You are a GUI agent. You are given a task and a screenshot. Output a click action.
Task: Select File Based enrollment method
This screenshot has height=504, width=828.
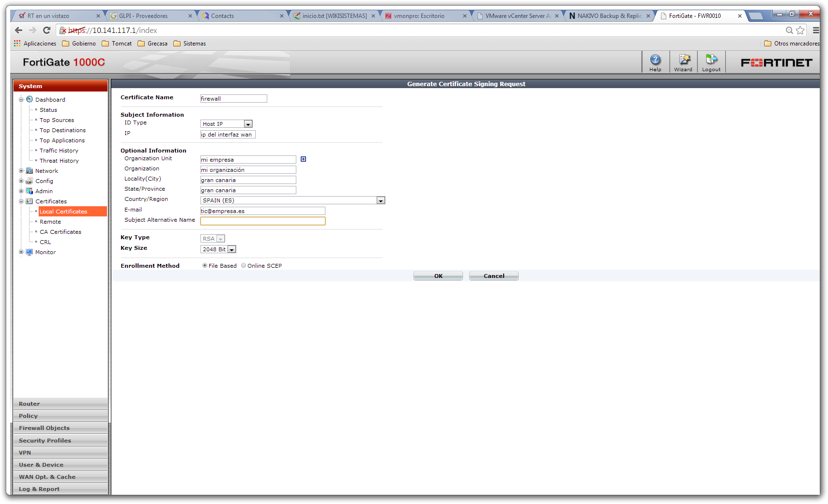205,265
